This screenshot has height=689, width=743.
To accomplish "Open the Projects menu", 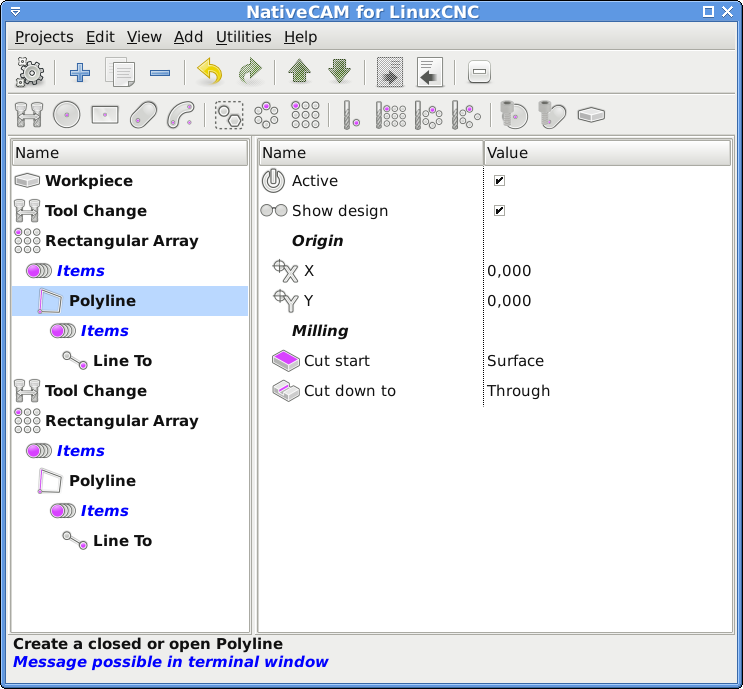I will pyautogui.click(x=44, y=37).
